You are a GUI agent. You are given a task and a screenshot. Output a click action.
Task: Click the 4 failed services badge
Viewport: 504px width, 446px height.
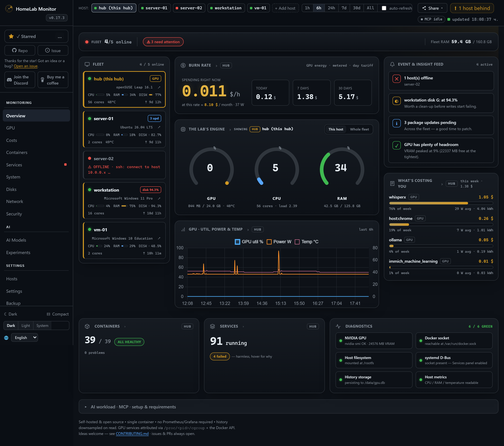coord(220,356)
